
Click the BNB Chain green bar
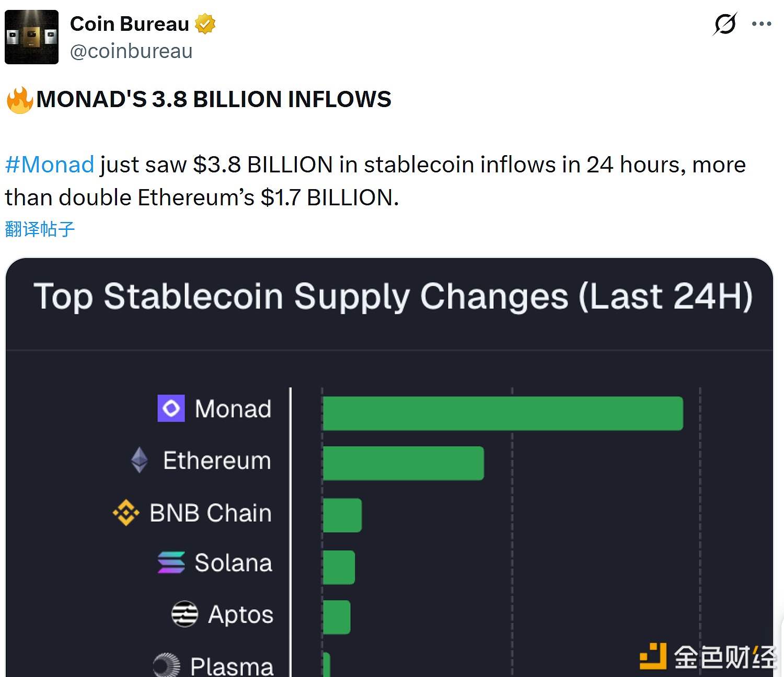point(342,515)
